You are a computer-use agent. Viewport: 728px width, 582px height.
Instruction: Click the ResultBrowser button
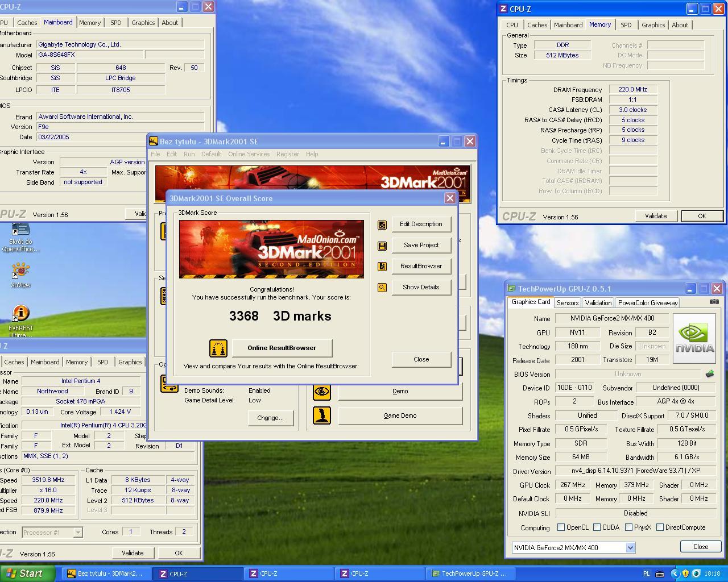pyautogui.click(x=421, y=266)
